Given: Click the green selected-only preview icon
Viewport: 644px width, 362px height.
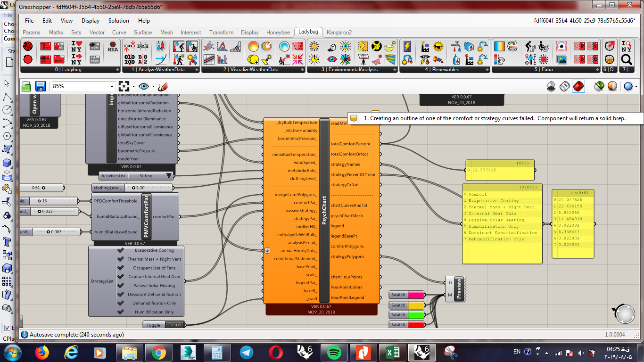Looking at the screenshot, I should click(x=599, y=86).
